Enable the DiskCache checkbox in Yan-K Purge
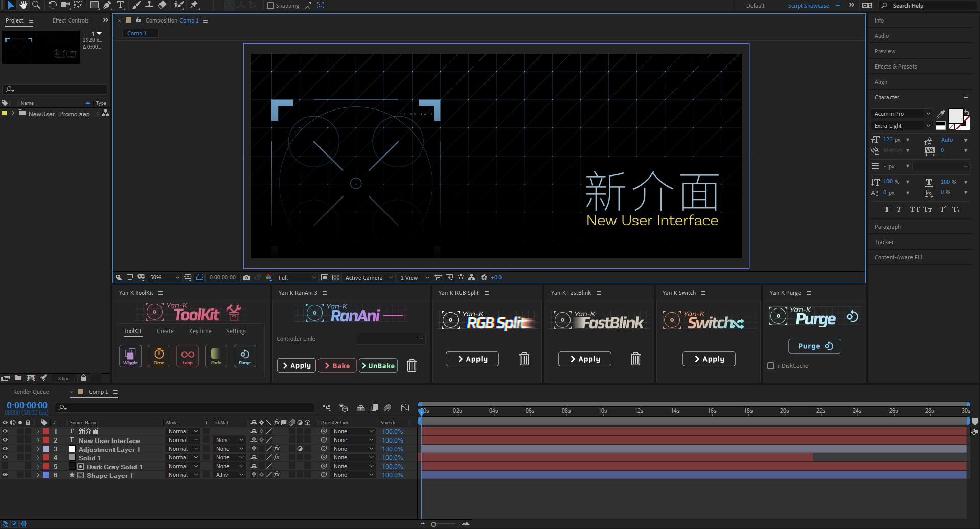 click(x=771, y=366)
